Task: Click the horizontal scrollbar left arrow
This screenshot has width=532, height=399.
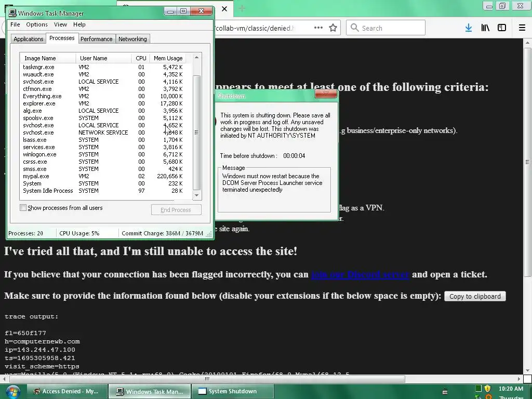Action: point(4,379)
